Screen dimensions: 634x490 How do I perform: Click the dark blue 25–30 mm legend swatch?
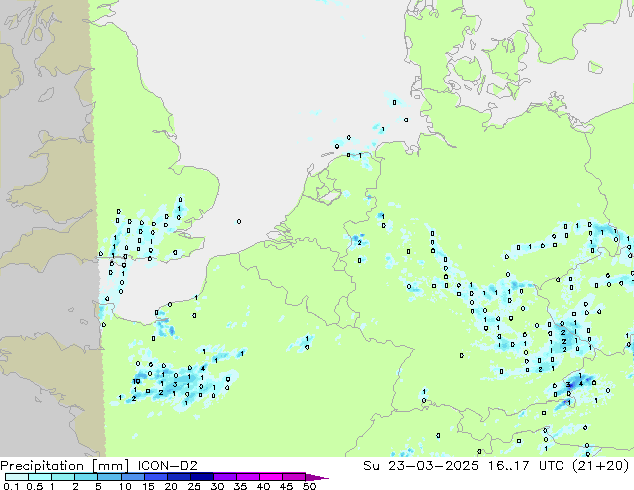tap(201, 477)
